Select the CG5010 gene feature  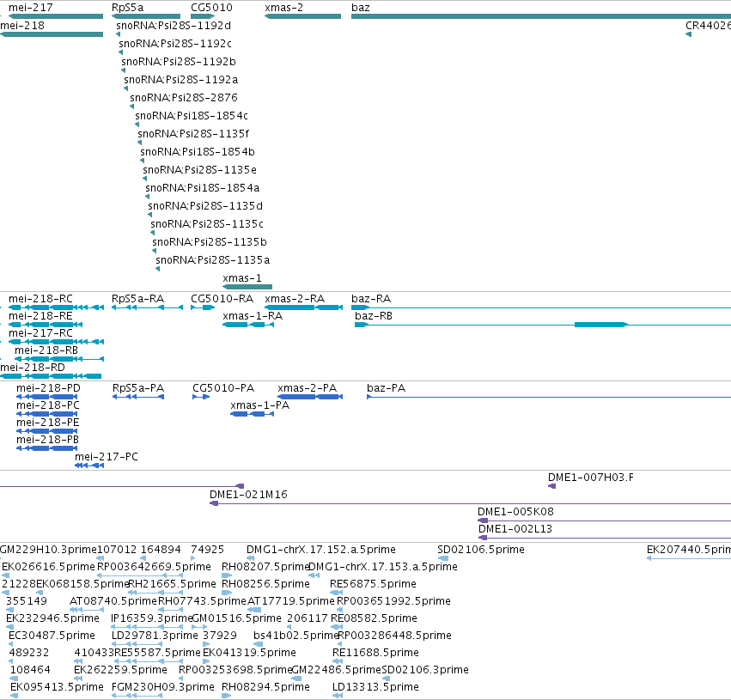[203, 16]
